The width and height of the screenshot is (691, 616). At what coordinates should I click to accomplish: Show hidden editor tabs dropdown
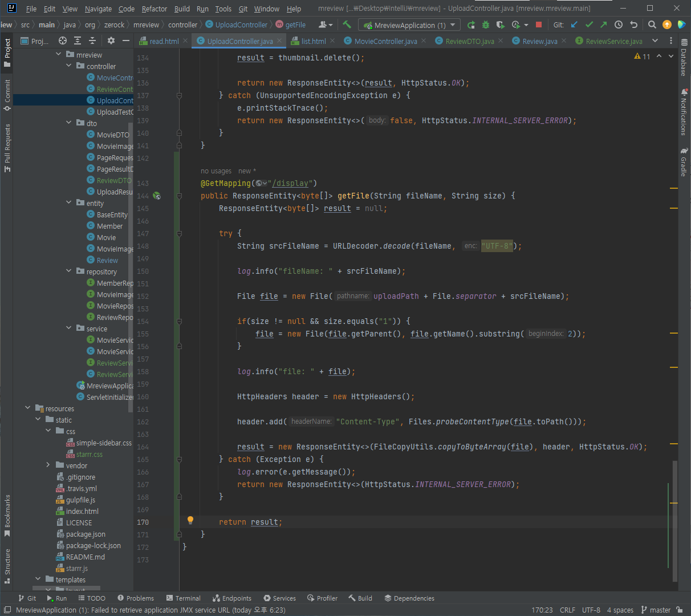click(x=655, y=40)
